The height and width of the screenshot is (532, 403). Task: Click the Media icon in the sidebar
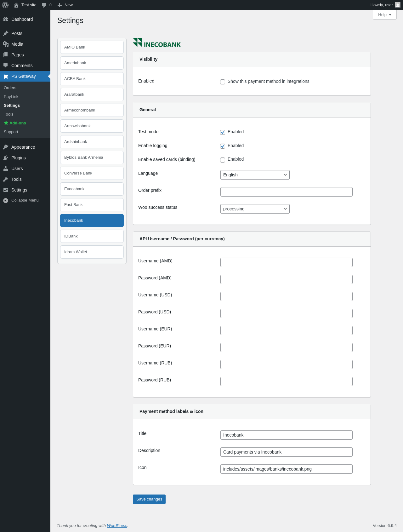(6, 44)
